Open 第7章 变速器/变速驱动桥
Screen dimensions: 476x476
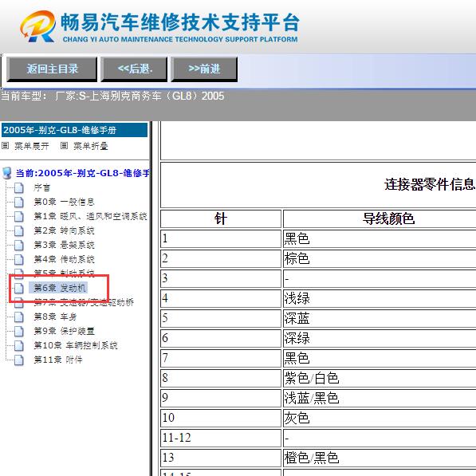84,302
